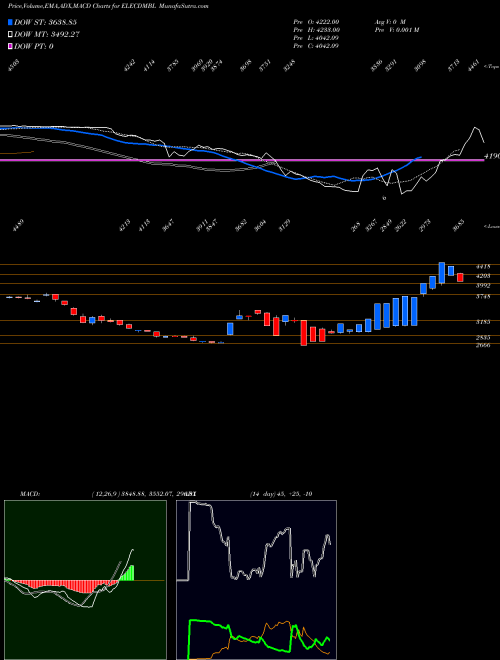This screenshot has width=500, height=660.
Task: Click the blue DOW ST legend square
Action: tap(10, 22)
